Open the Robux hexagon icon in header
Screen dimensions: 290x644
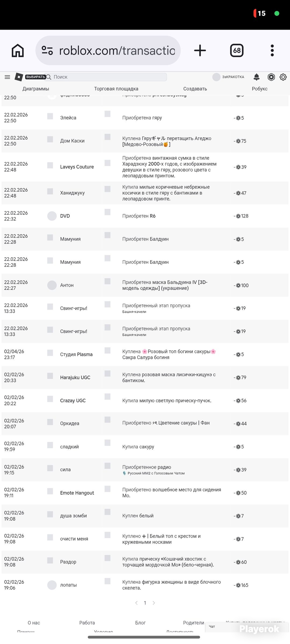pyautogui.click(x=271, y=77)
